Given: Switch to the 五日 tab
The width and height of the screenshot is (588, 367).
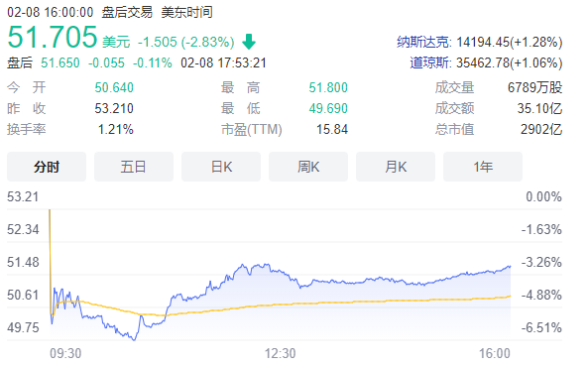Looking at the screenshot, I should point(134,167).
